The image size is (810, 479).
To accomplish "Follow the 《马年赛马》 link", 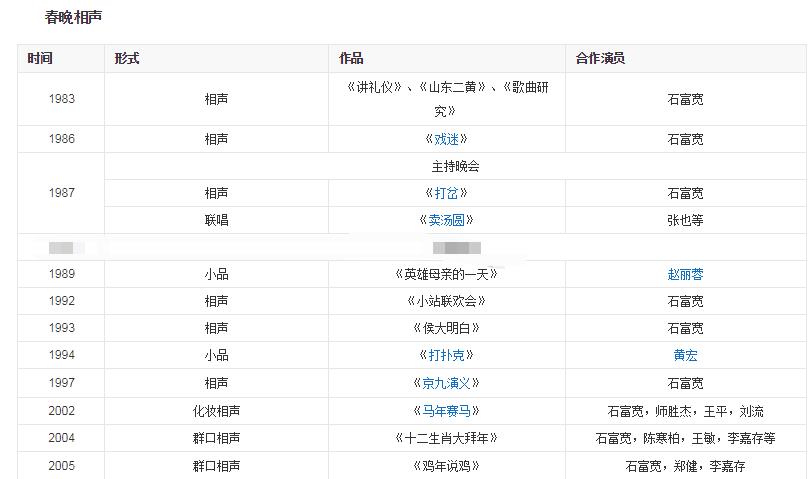I will tap(446, 411).
